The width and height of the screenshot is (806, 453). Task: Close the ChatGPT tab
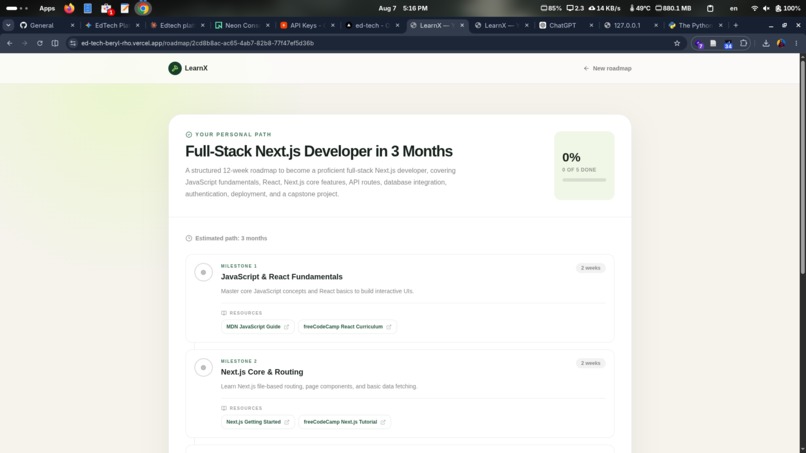[x=591, y=25]
